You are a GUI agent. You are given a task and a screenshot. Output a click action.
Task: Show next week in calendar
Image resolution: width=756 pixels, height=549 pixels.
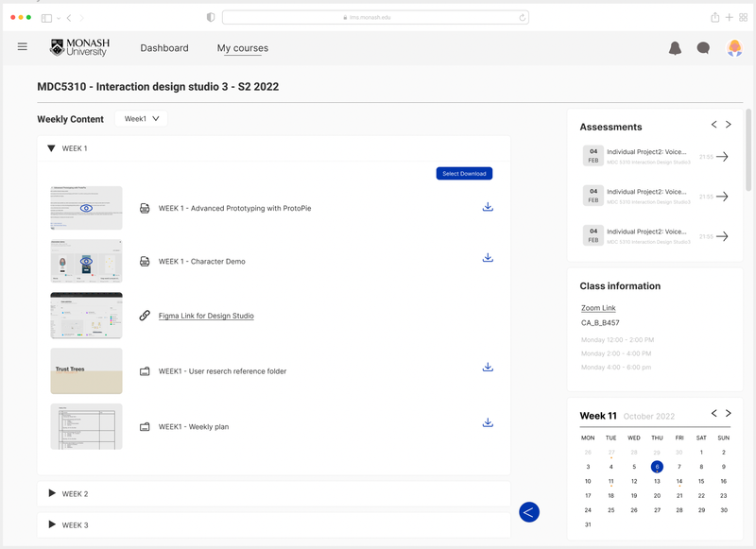[x=728, y=413]
